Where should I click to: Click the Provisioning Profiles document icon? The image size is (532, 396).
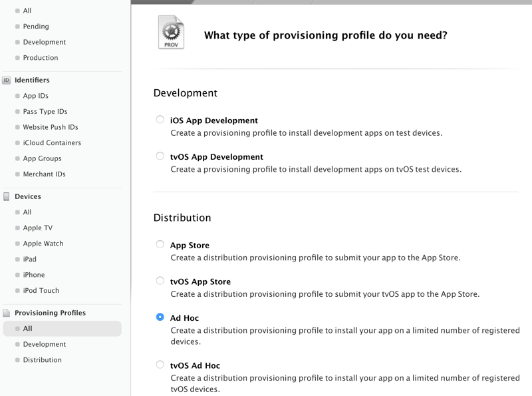pos(7,313)
